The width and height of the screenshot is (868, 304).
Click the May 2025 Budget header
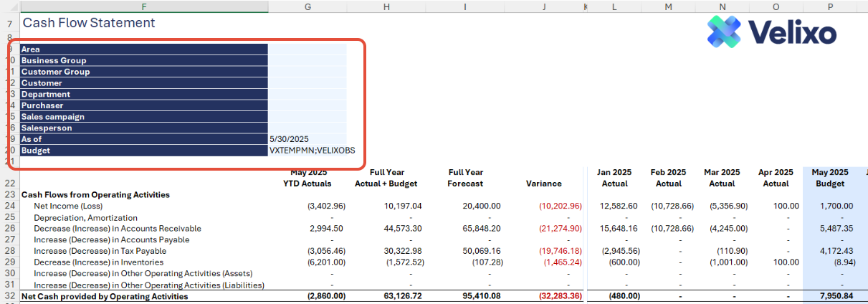pyautogui.click(x=829, y=178)
